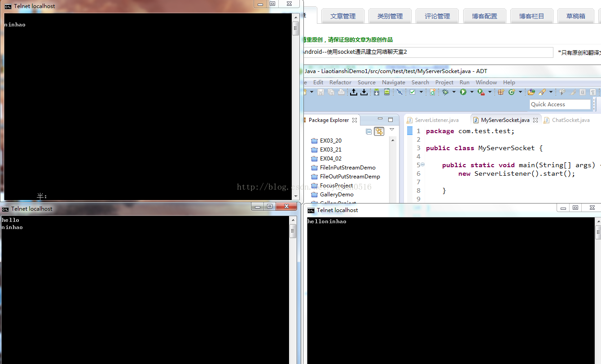Open the Edit menu in ADT

(x=318, y=82)
